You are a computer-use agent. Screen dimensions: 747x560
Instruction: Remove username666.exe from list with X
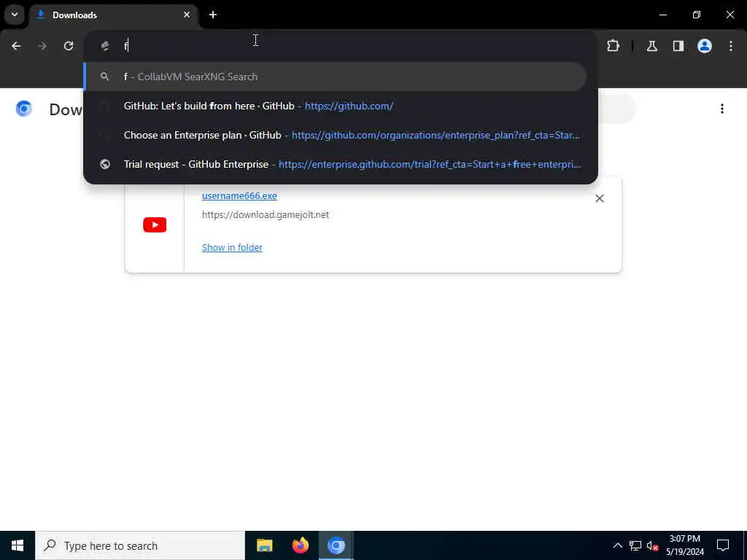pyautogui.click(x=600, y=198)
